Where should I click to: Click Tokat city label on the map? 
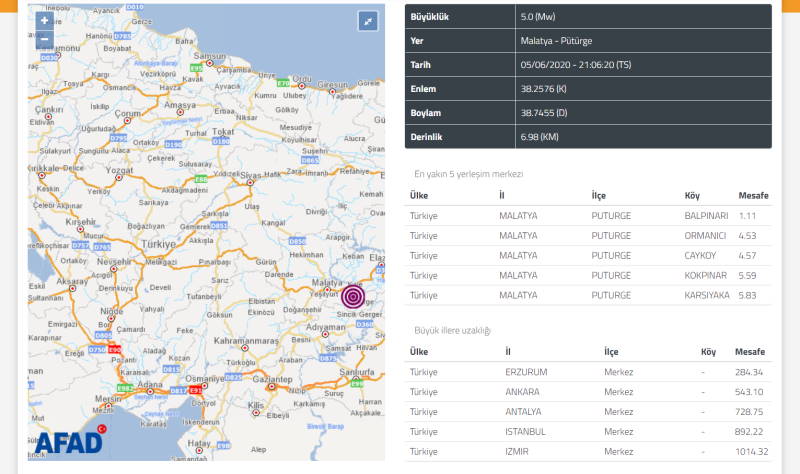(223, 132)
